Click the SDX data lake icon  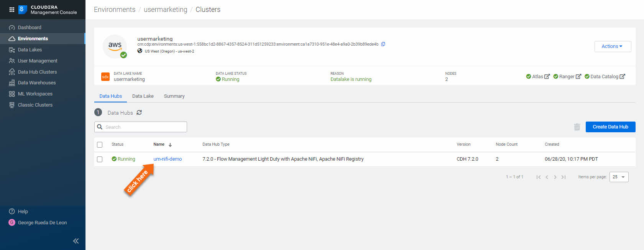tap(105, 77)
